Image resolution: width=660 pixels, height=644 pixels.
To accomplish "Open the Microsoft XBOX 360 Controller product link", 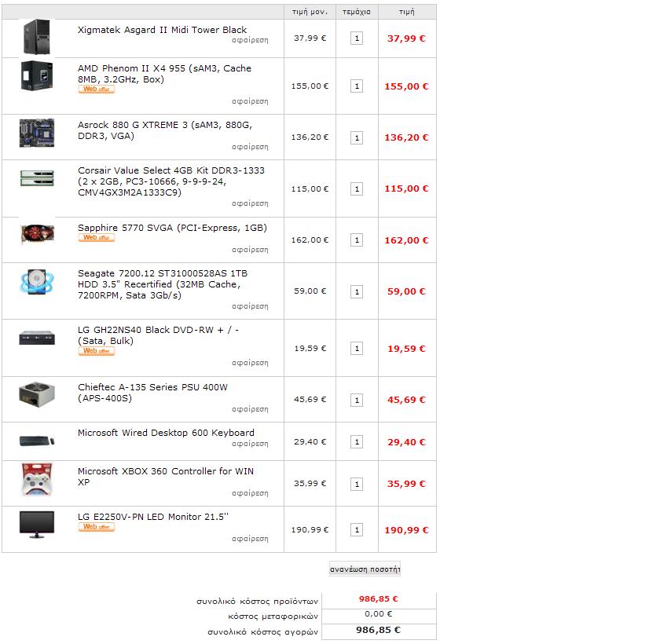I will click(x=166, y=477).
